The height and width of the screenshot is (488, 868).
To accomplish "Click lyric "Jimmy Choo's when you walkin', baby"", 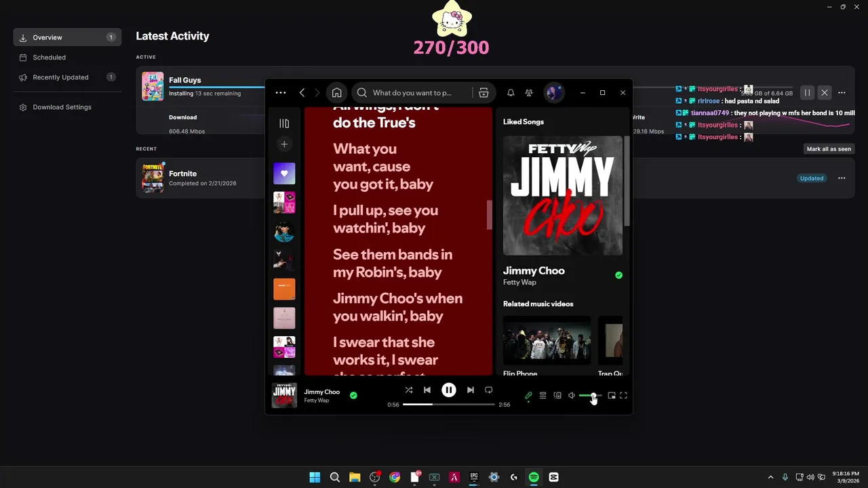I will [398, 307].
